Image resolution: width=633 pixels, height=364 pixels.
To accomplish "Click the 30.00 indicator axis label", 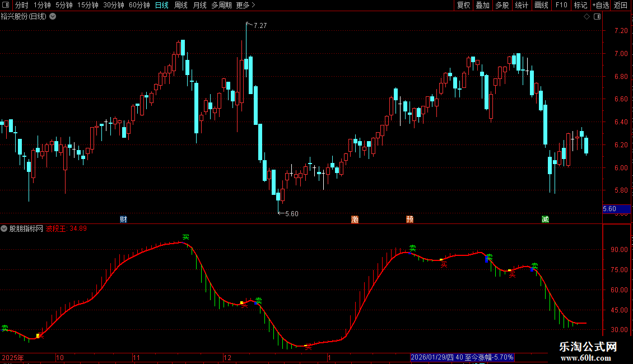I will click(x=619, y=330).
